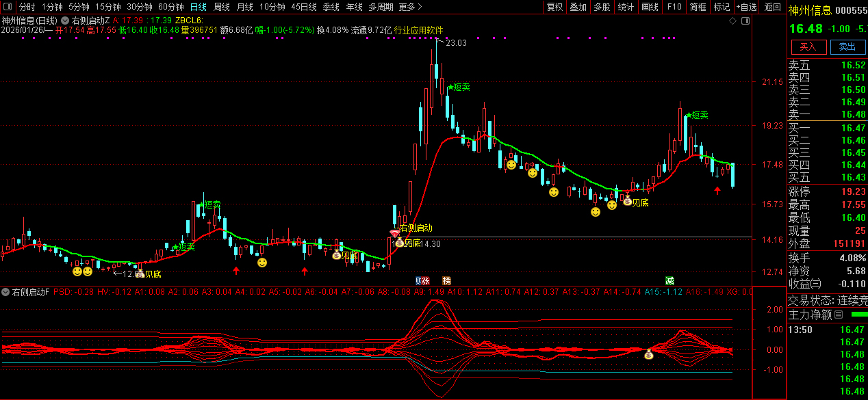Click the green 主力净额 bar
This screenshot has width=868, height=400.
click(x=858, y=315)
